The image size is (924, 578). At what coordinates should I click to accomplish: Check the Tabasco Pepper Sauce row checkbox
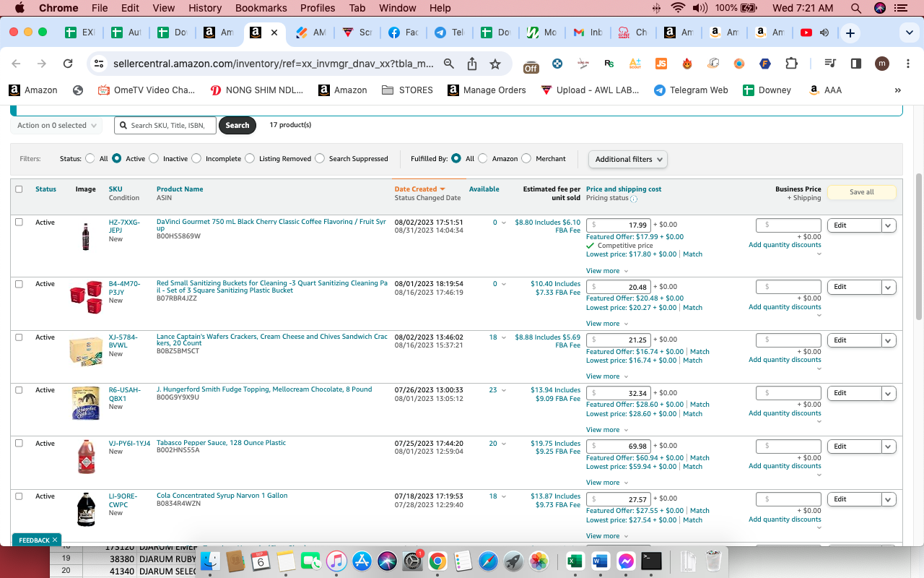[19, 443]
